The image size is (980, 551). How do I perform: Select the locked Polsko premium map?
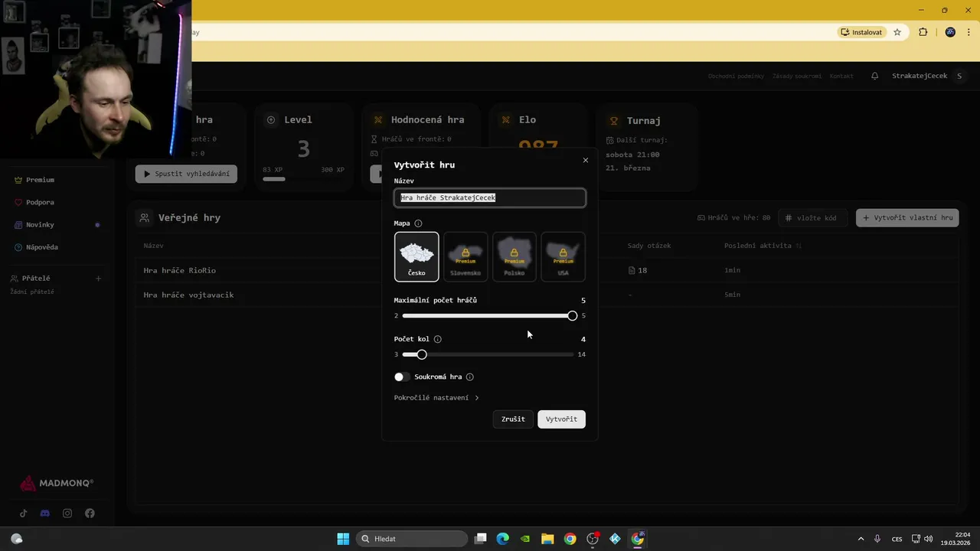click(514, 257)
